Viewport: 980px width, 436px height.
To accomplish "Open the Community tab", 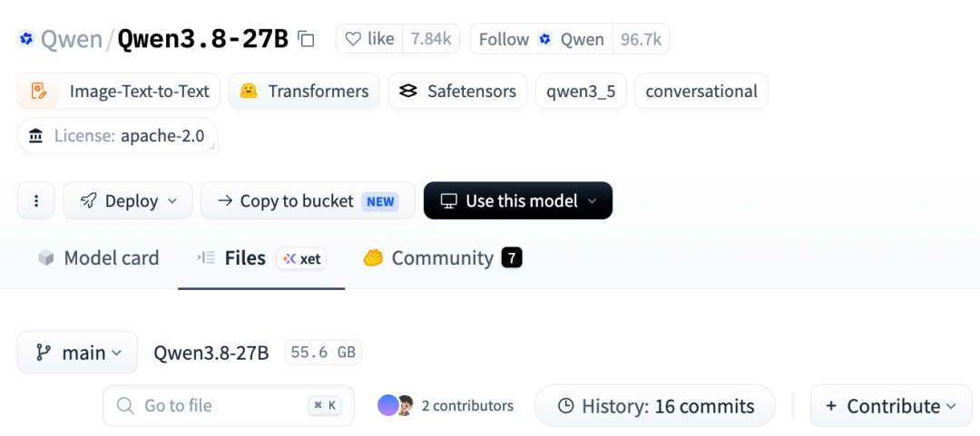I will (443, 258).
